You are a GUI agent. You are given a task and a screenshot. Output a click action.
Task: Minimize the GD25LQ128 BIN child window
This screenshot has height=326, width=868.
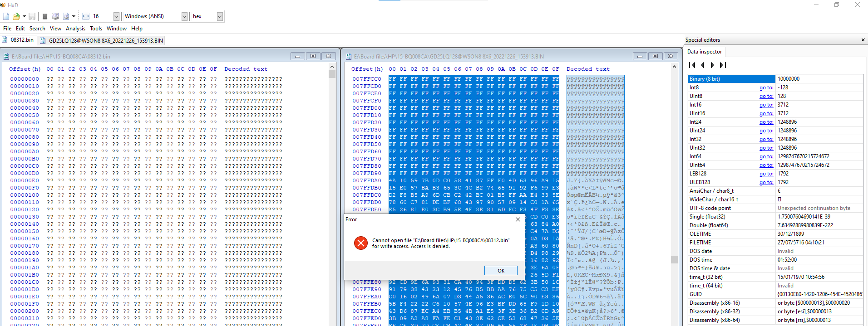tap(640, 56)
